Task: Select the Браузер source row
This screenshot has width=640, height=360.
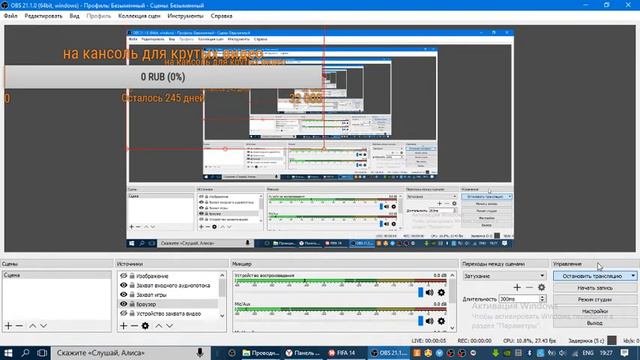Action: click(x=169, y=304)
